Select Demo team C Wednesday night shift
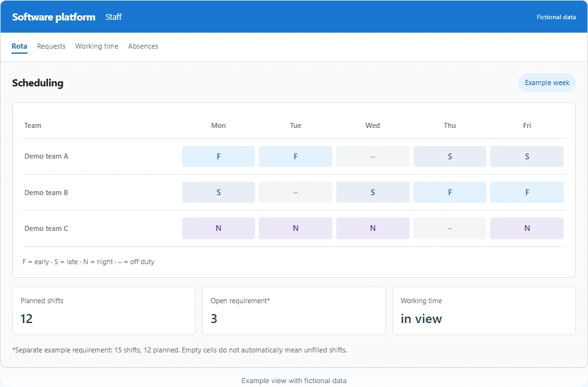Image resolution: width=588 pixels, height=387 pixels. pyautogui.click(x=373, y=228)
